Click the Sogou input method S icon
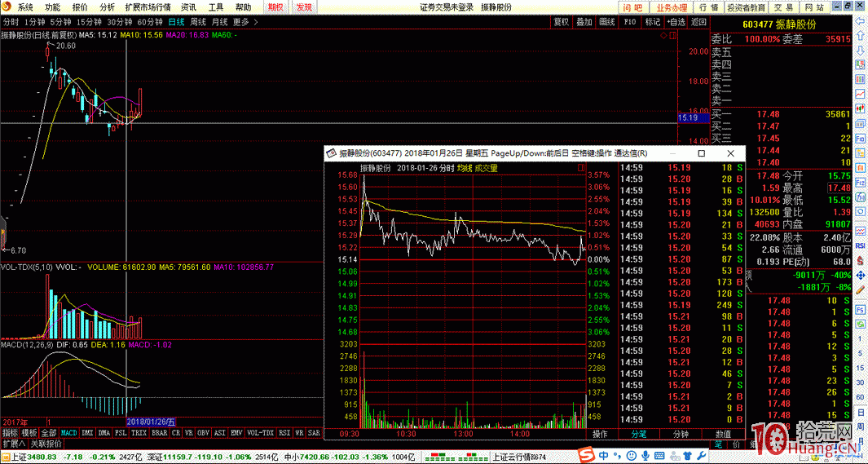This screenshot has width=868, height=464. point(587,456)
